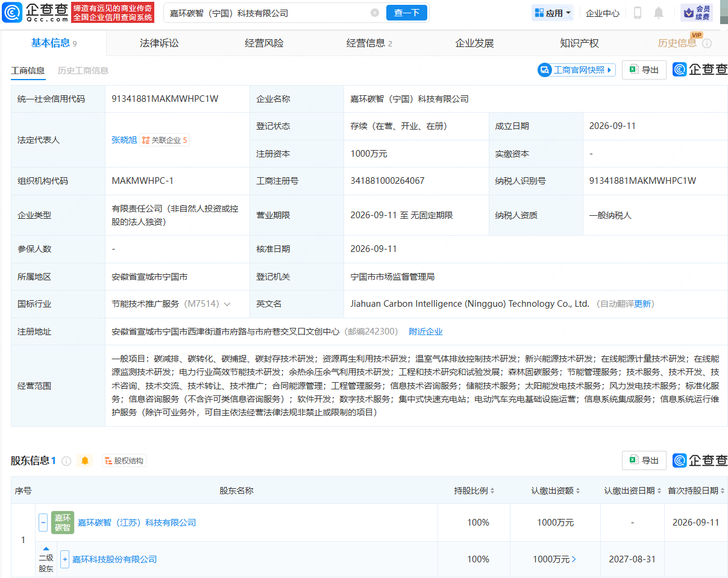The height and width of the screenshot is (578, 728).
Task: Clear the search box with the X icon
Action: [375, 13]
